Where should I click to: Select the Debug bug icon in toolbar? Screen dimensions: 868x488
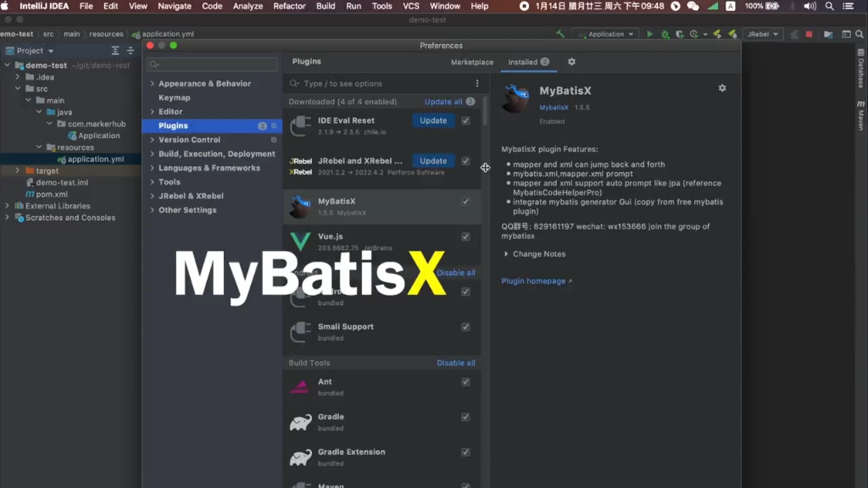coord(664,34)
